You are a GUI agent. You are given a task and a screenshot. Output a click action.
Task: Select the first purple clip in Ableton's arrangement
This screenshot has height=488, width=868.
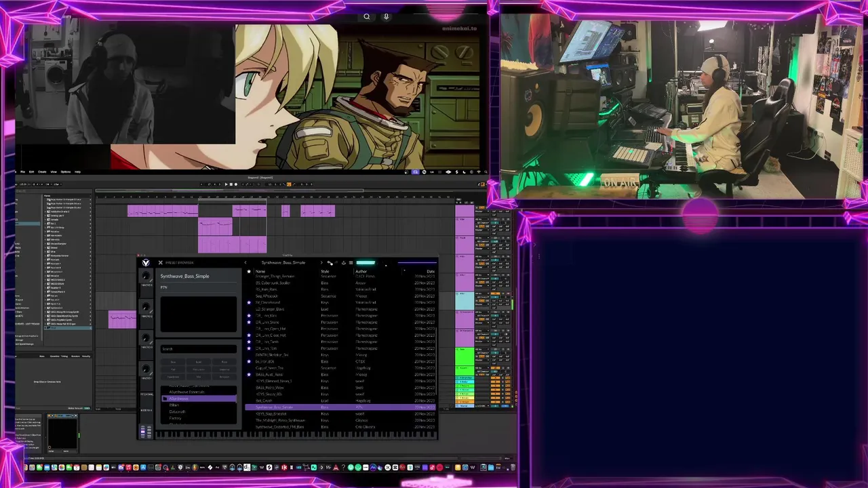click(x=163, y=211)
